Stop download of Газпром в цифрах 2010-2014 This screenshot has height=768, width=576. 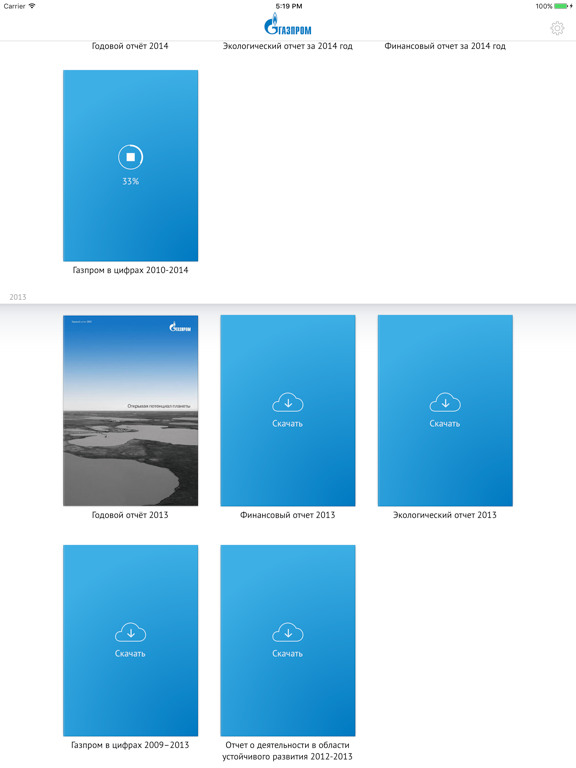pos(130,157)
